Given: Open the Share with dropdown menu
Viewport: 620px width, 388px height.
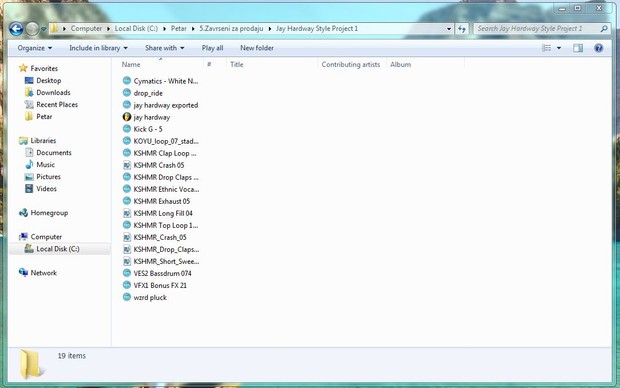Looking at the screenshot, I should click(164, 48).
